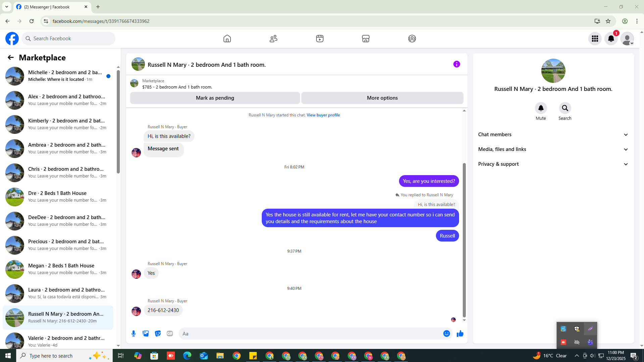The height and width of the screenshot is (362, 644).
Task: Bookmark this page with star icon
Action: [608, 21]
